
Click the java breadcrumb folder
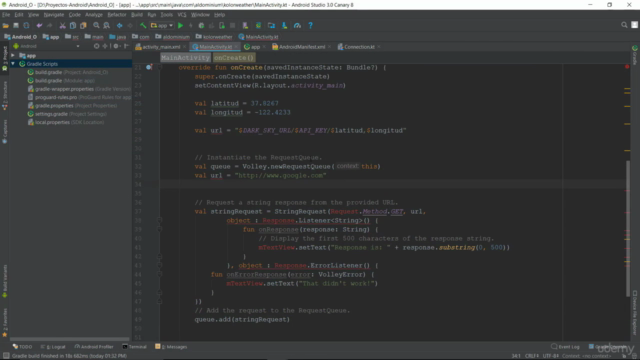tap(118, 37)
